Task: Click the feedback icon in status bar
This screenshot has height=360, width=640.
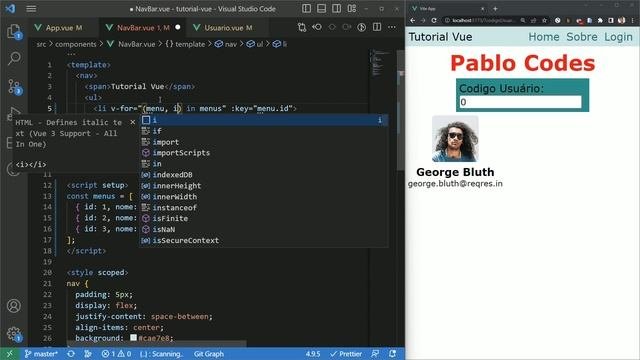Action: tap(375, 354)
